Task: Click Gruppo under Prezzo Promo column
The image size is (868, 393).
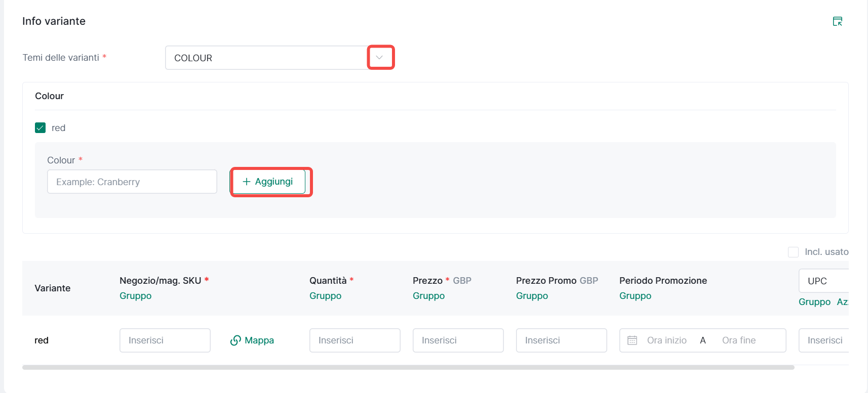Action: pos(532,296)
